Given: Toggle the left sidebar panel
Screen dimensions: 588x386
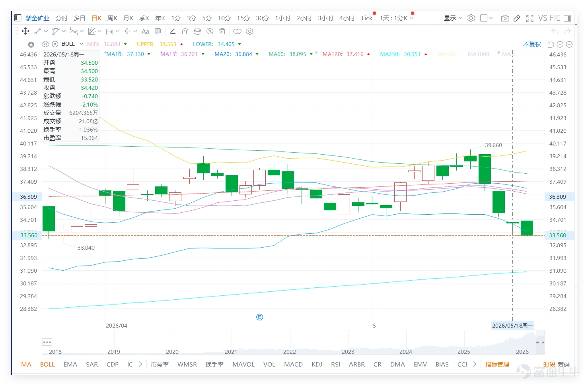Looking at the screenshot, I should pos(18,18).
